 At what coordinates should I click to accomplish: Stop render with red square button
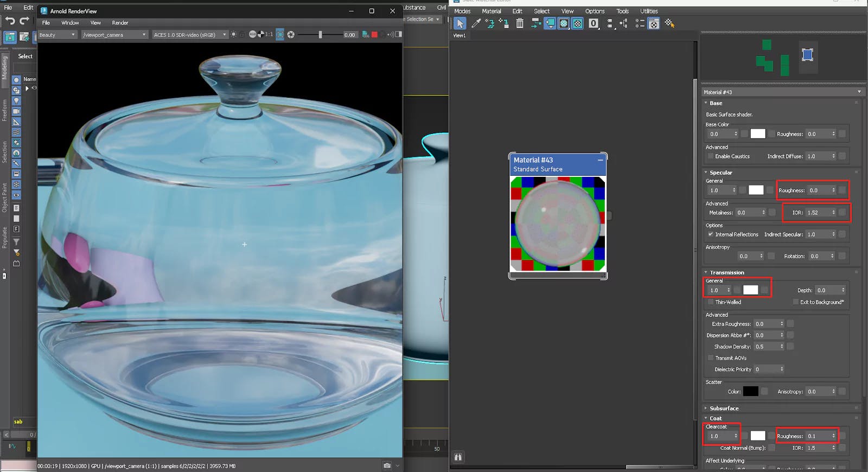[x=374, y=35]
